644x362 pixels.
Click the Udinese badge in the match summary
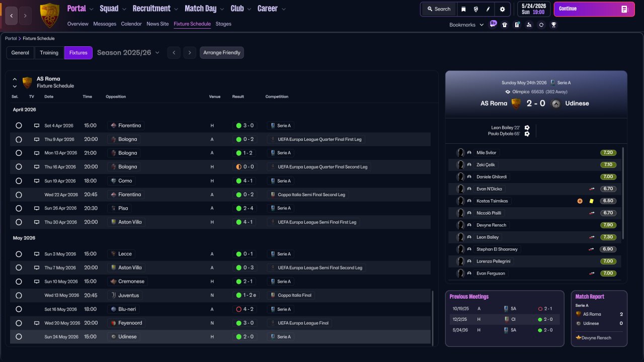coord(556,104)
